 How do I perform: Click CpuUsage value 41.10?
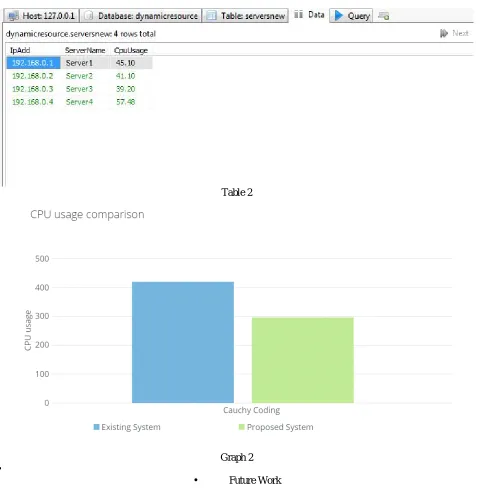(125, 76)
